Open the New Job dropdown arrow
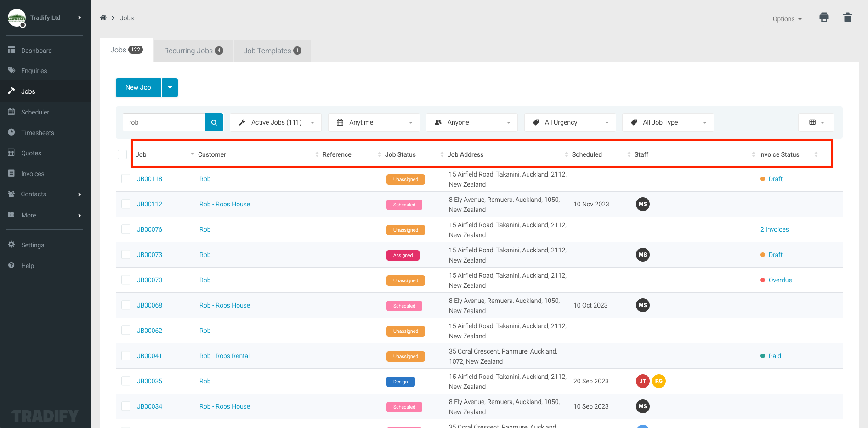The width and height of the screenshot is (868, 428). tap(170, 87)
